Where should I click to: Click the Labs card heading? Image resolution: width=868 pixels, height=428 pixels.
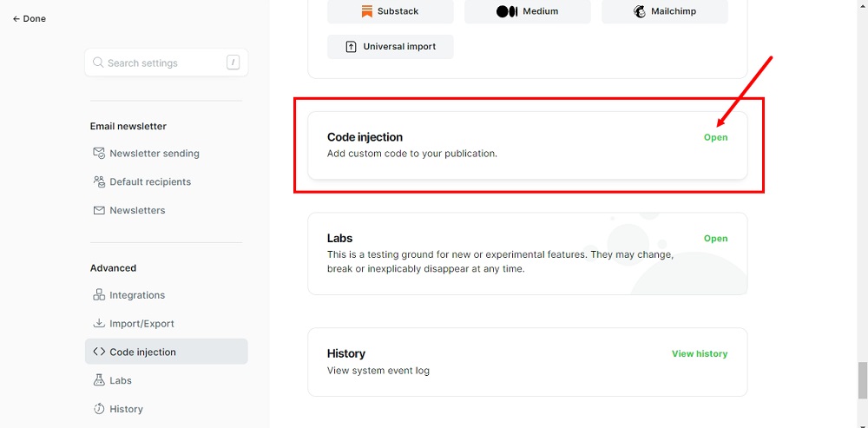pyautogui.click(x=340, y=238)
